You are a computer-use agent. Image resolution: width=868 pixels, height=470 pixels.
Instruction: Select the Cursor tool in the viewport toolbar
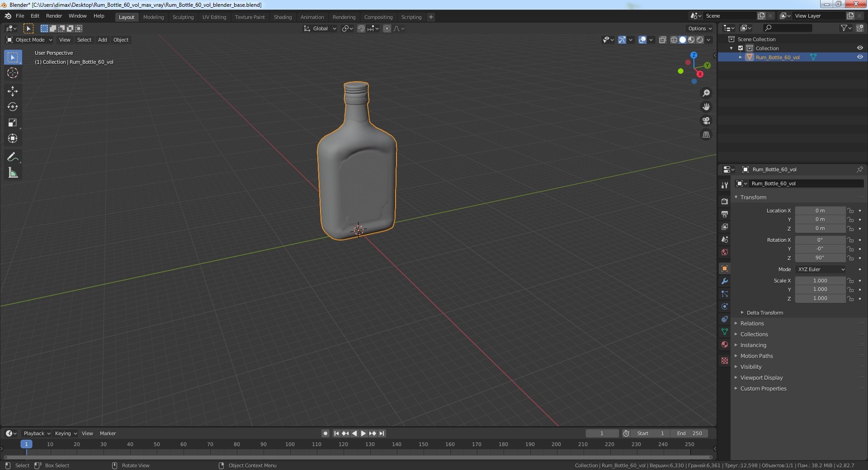pyautogui.click(x=13, y=73)
